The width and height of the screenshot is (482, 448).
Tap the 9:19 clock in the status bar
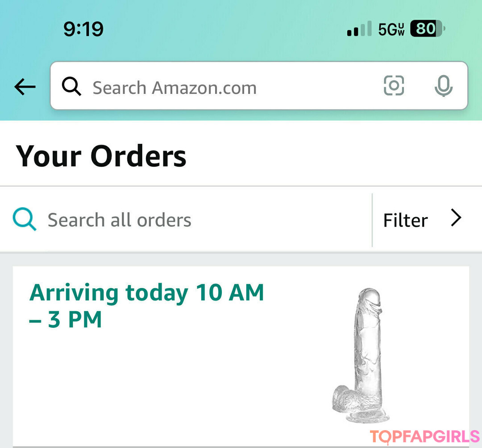pos(83,29)
